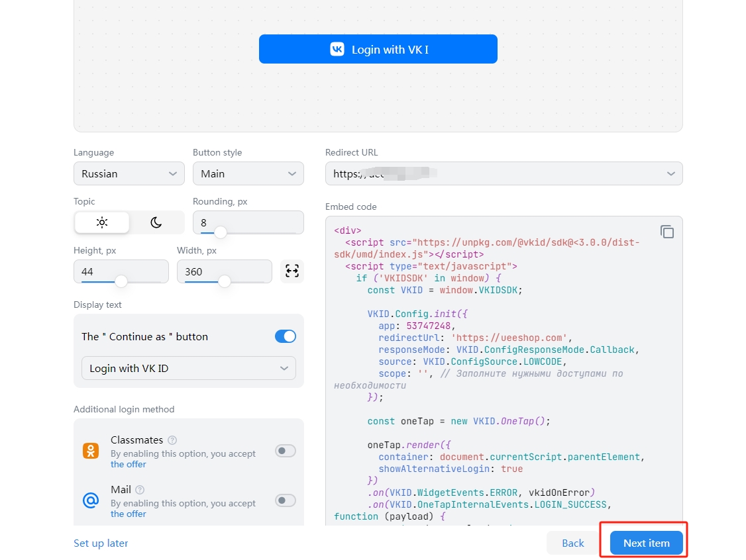Click the Width px input showing 360
746x560 pixels.
(x=224, y=271)
